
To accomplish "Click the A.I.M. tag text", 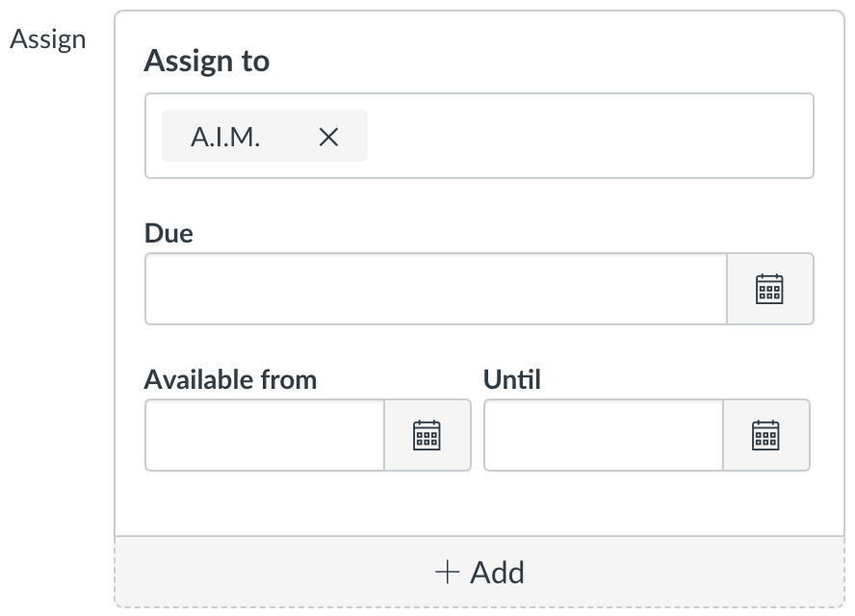I will click(x=225, y=137).
